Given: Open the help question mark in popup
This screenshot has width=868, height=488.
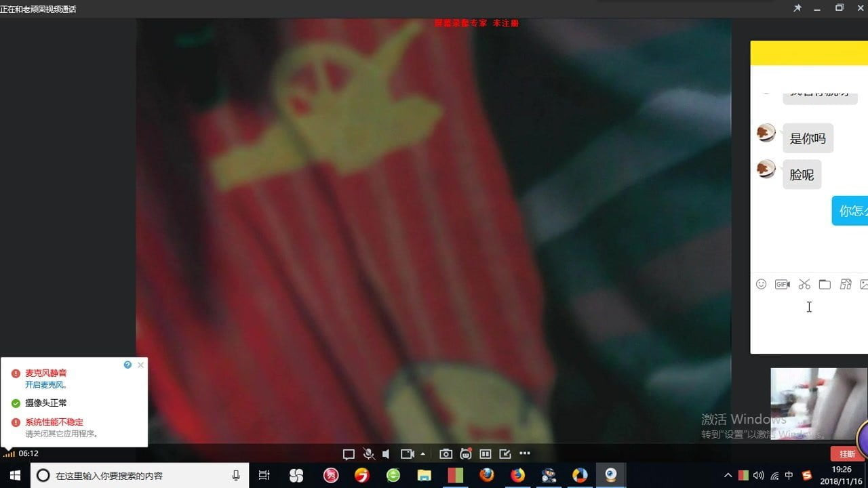Looking at the screenshot, I should click(x=127, y=365).
